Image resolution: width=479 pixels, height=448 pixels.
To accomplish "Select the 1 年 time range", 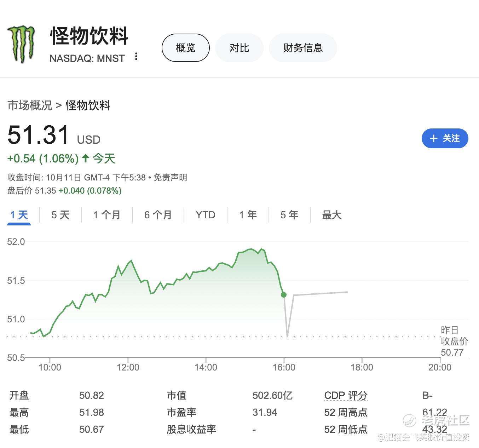I will click(248, 215).
